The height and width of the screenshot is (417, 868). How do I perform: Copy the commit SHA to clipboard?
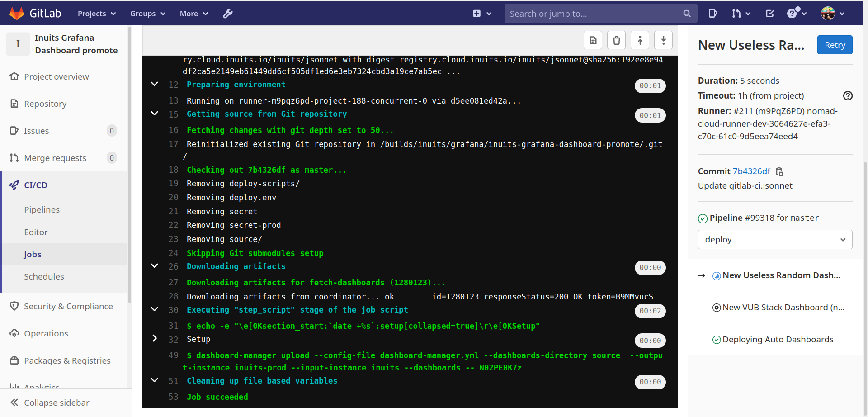(x=780, y=171)
